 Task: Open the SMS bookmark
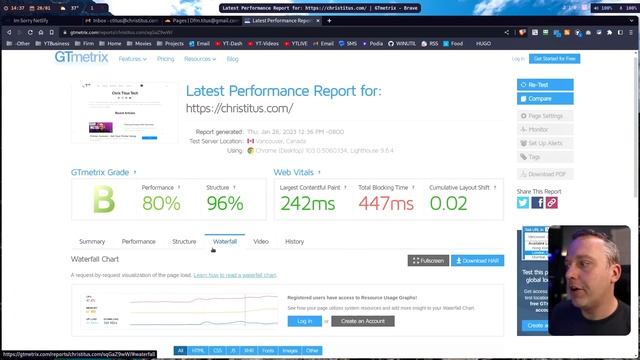[x=348, y=43]
